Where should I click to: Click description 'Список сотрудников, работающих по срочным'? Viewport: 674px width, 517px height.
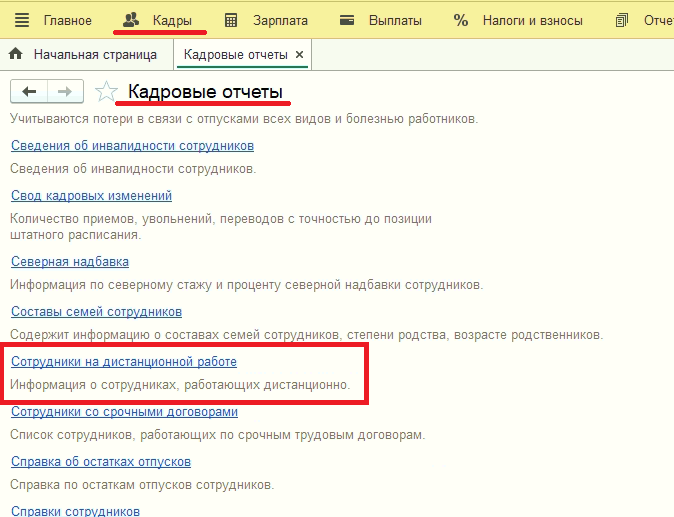click(x=152, y=434)
